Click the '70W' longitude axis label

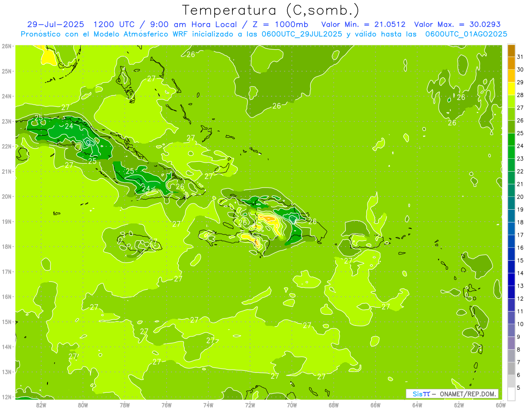292,405
